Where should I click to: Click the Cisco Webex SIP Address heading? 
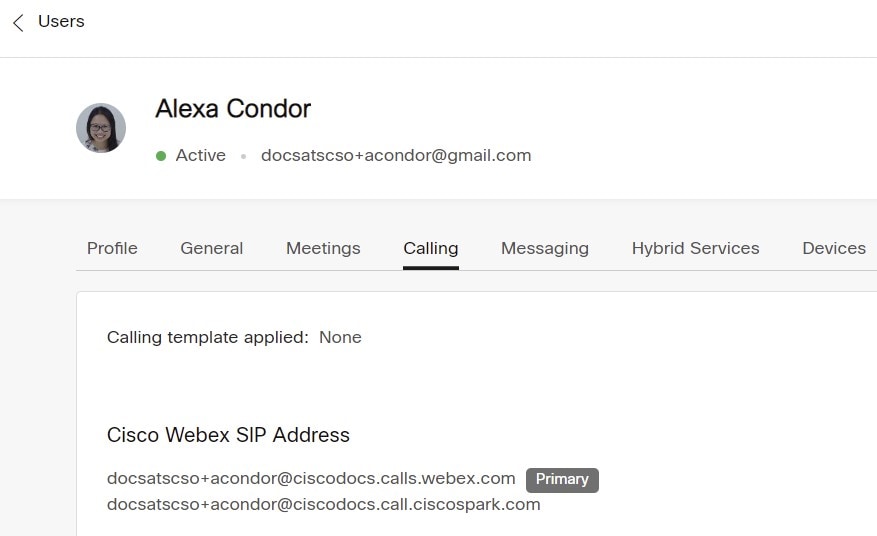pyautogui.click(x=228, y=435)
